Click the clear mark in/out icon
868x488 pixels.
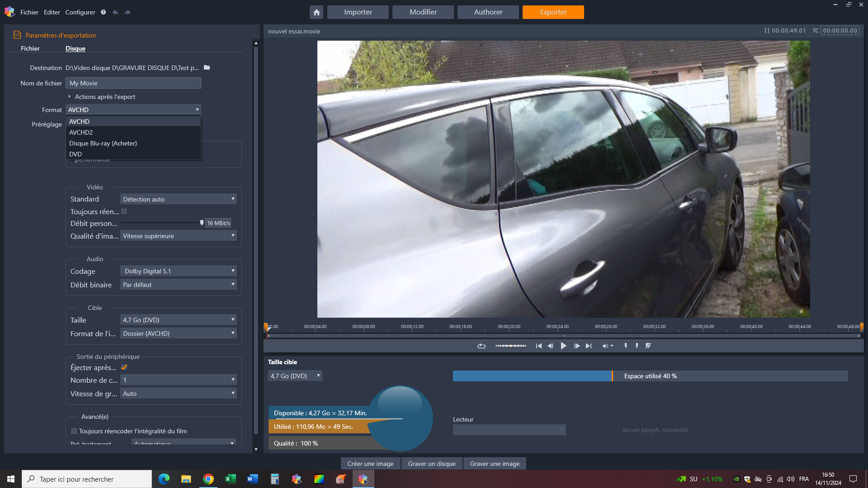(648, 346)
